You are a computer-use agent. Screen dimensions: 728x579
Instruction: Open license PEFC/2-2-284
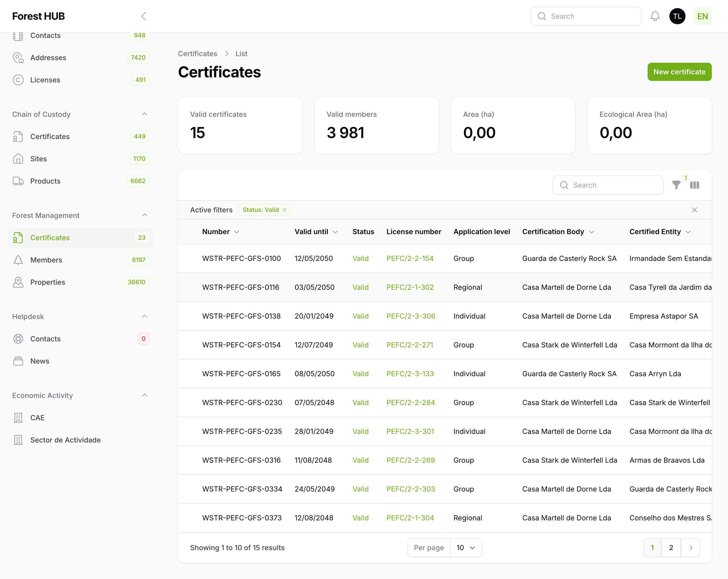click(x=411, y=403)
